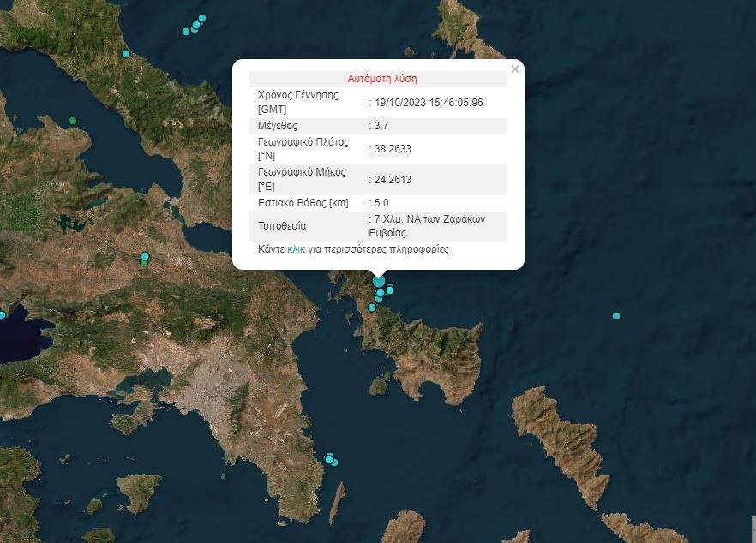
Task: Click the leftmost marker in the northern sea cluster
Action: [x=186, y=32]
